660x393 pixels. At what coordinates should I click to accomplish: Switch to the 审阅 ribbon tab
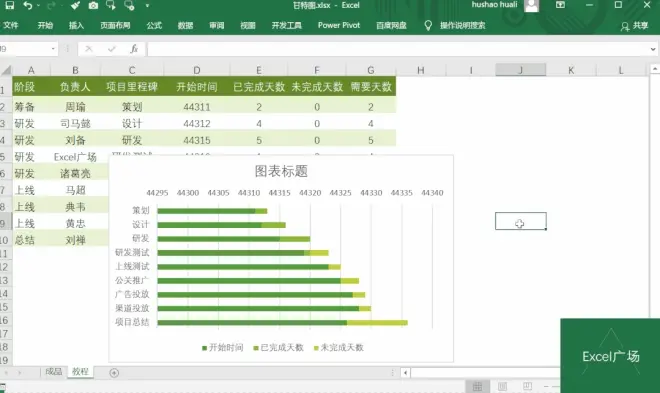(217, 25)
